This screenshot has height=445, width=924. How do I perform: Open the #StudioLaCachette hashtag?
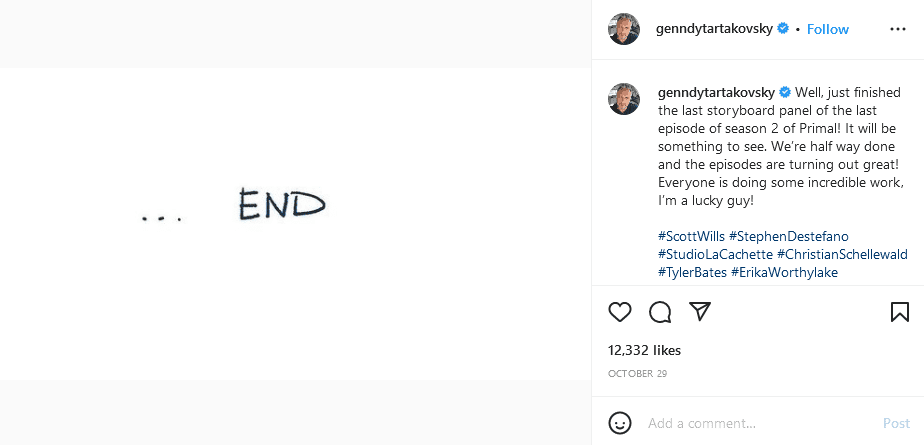714,254
